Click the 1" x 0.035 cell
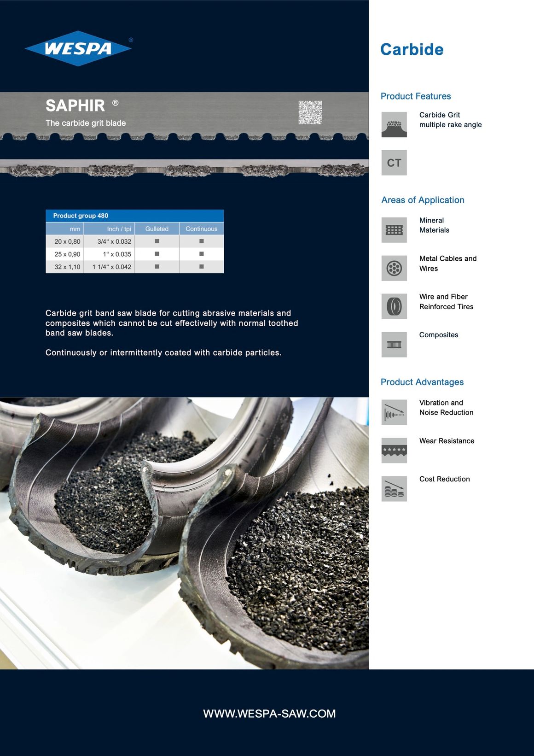 (x=110, y=254)
